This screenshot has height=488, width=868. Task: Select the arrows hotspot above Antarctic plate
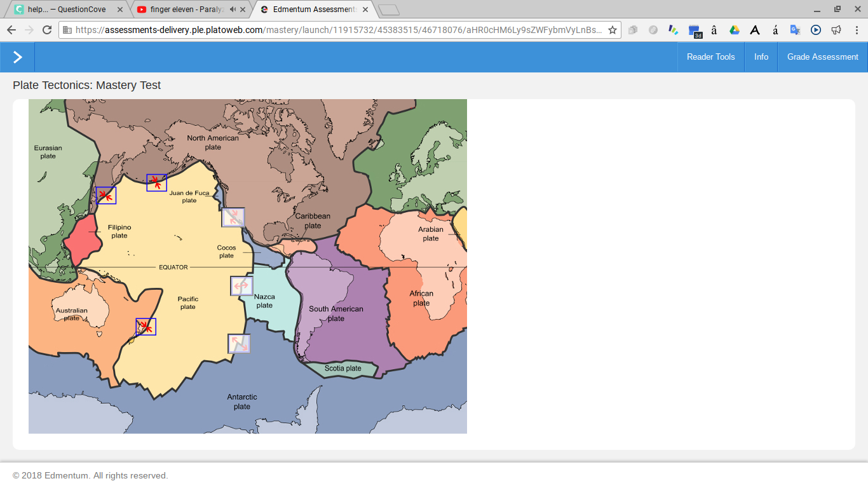pos(239,344)
